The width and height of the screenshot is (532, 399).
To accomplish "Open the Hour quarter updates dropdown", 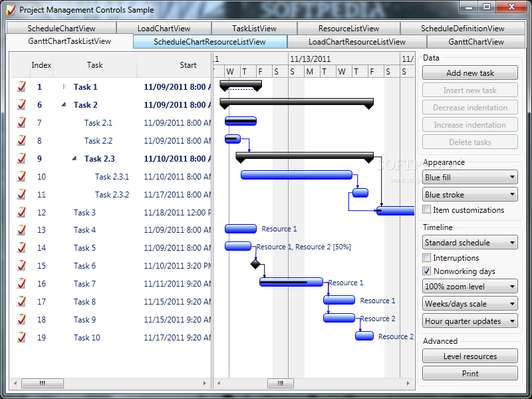I will point(470,321).
